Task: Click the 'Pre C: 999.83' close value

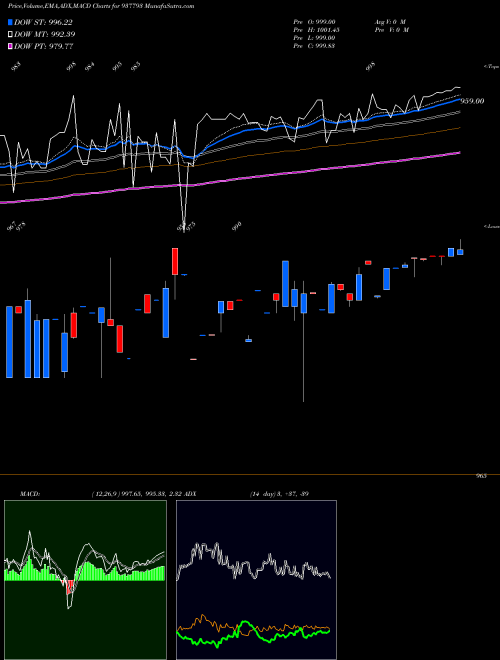Action: pyautogui.click(x=314, y=46)
